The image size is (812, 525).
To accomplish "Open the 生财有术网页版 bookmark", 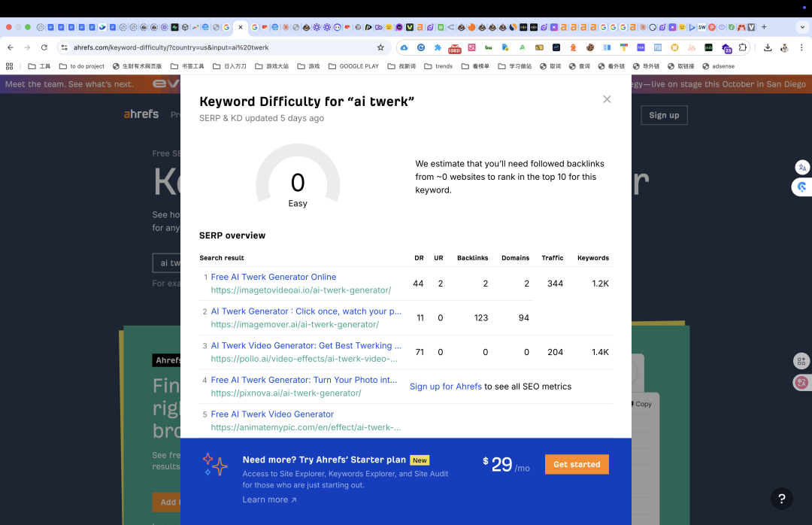I will click(x=138, y=66).
